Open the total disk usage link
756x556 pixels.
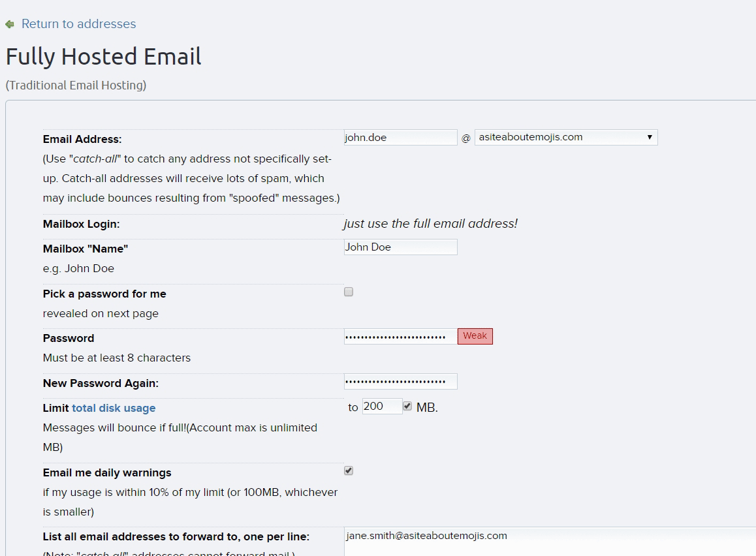click(x=114, y=409)
